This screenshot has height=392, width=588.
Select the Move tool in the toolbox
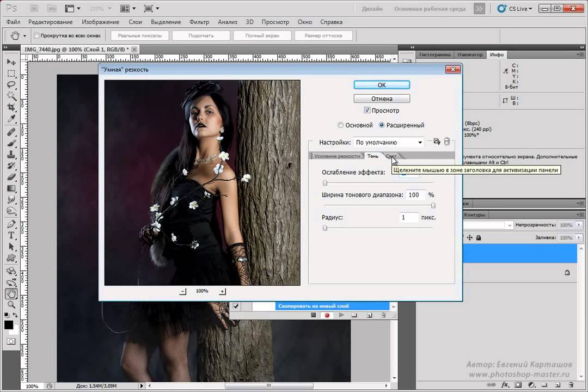11,62
